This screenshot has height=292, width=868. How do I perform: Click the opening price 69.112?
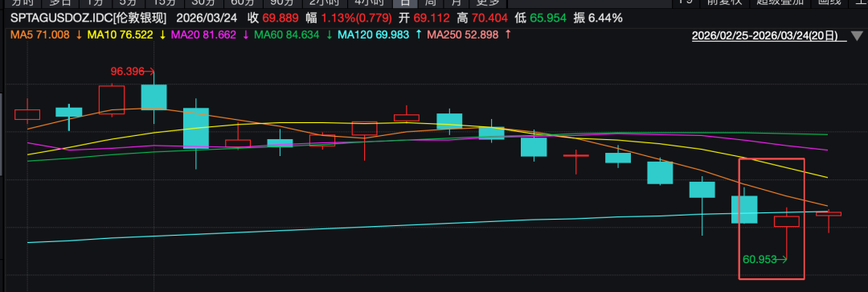point(432,18)
